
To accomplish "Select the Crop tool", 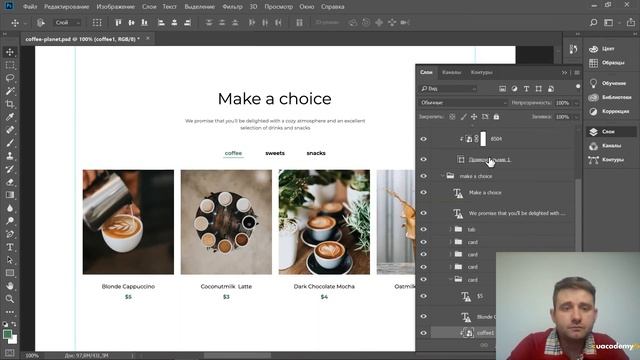I will pos(10,104).
